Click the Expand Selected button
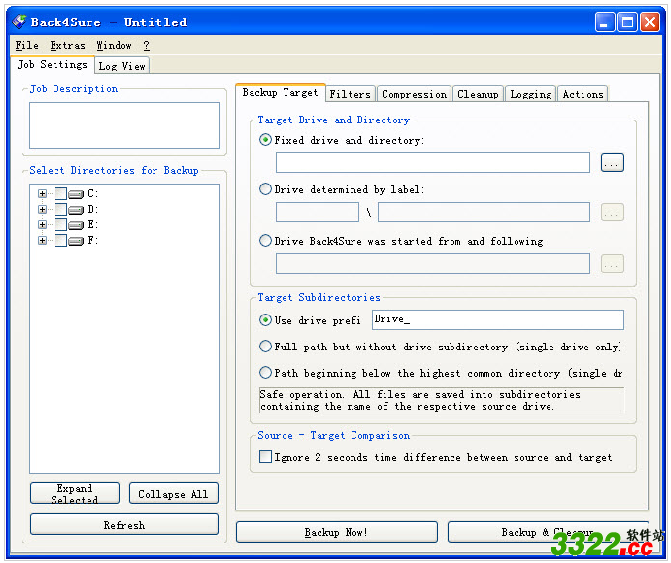 point(75,493)
